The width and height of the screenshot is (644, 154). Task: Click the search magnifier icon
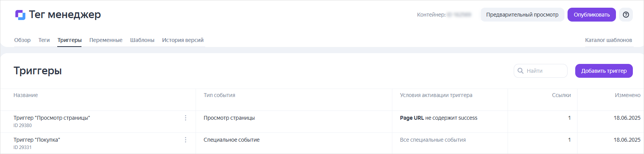tap(521, 71)
